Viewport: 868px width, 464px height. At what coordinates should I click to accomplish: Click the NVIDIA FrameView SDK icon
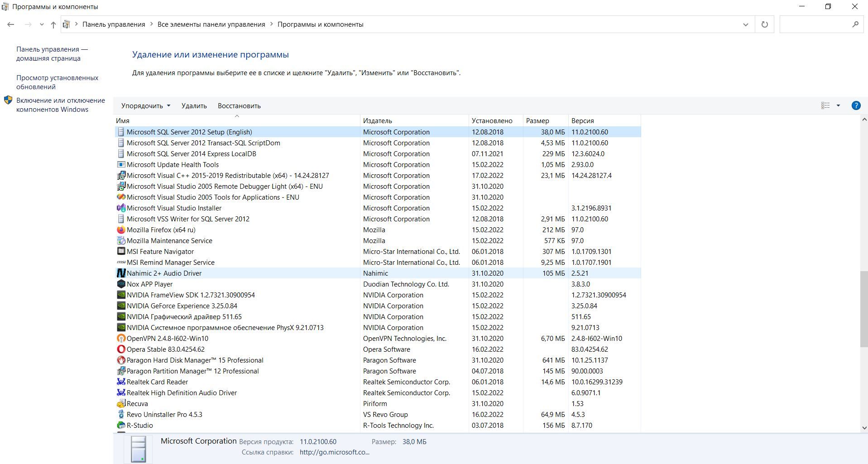[x=121, y=295]
